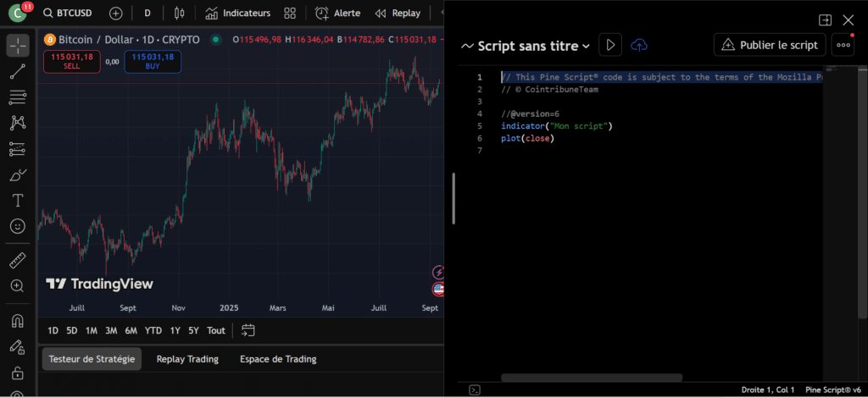Open BTCUSD symbol search

tap(68, 13)
